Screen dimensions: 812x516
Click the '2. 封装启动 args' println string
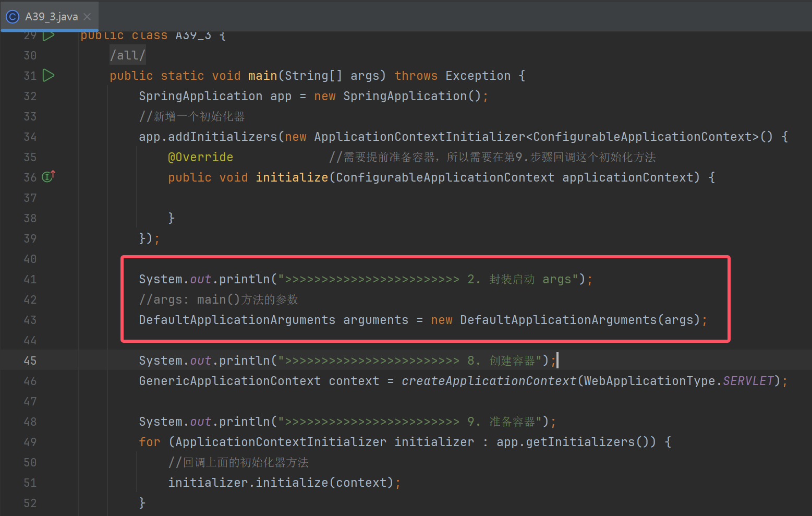click(x=428, y=279)
